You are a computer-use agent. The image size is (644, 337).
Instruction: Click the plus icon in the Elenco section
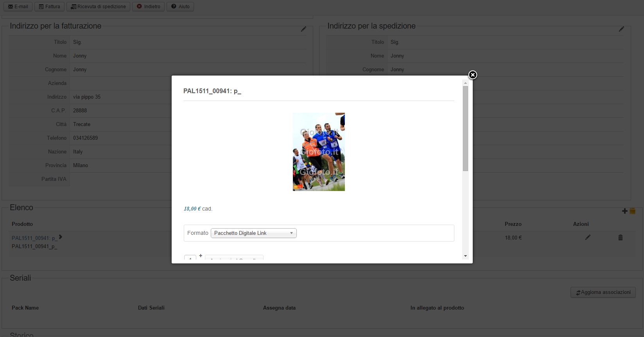click(x=624, y=211)
